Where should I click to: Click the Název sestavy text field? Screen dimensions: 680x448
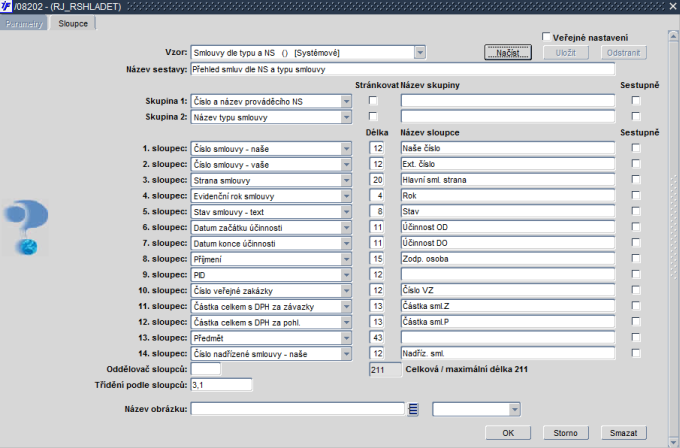pyautogui.click(x=402, y=69)
